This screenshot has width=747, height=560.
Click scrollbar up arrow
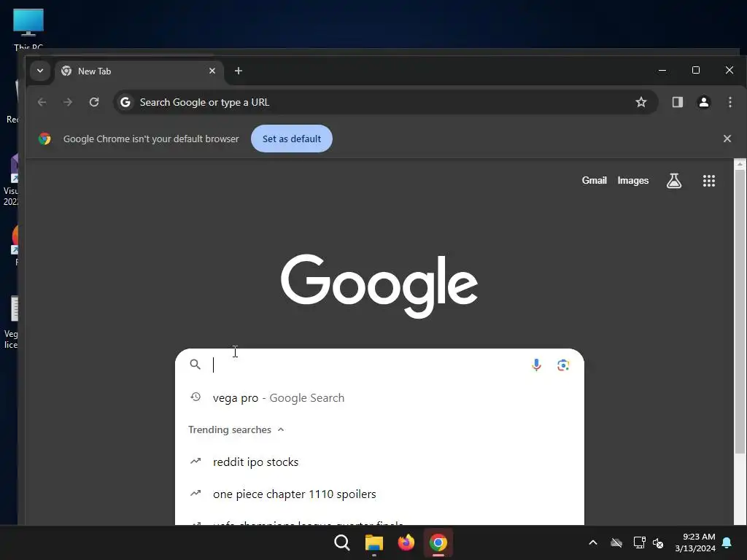[x=740, y=164]
